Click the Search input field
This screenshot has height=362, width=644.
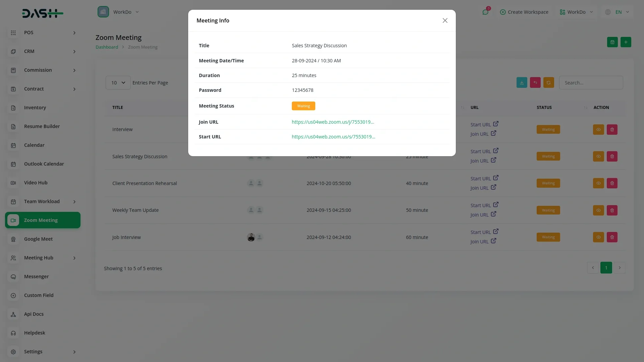pos(591,83)
